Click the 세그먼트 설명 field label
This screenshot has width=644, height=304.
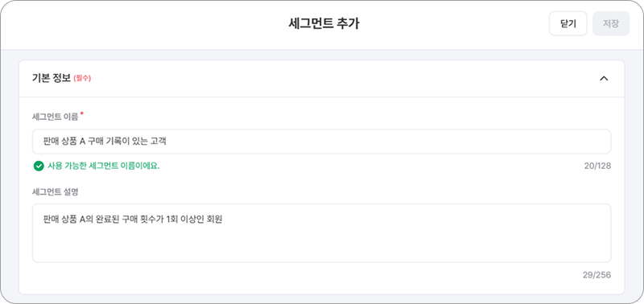(x=55, y=191)
